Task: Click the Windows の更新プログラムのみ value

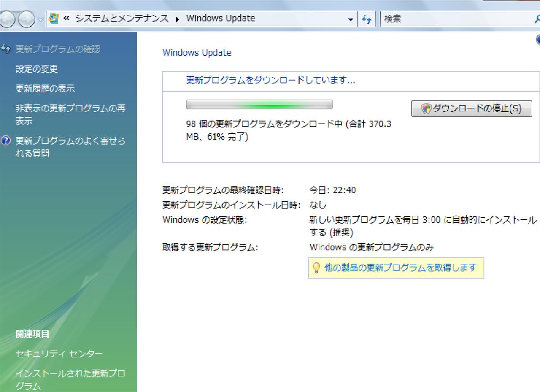Action: tap(371, 247)
